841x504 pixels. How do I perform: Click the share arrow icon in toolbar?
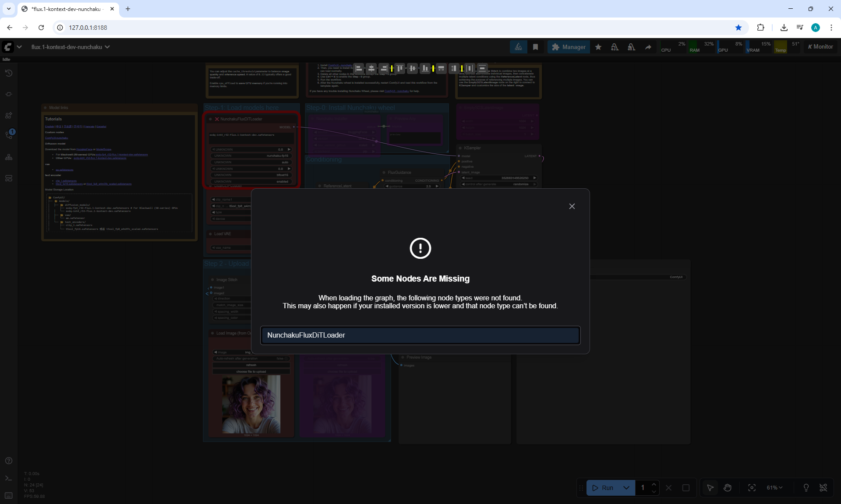648,47
